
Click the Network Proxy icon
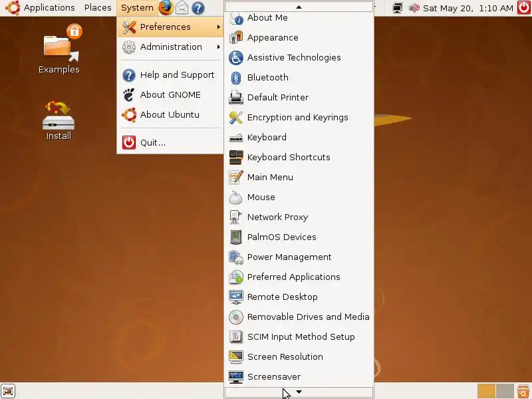click(x=236, y=217)
